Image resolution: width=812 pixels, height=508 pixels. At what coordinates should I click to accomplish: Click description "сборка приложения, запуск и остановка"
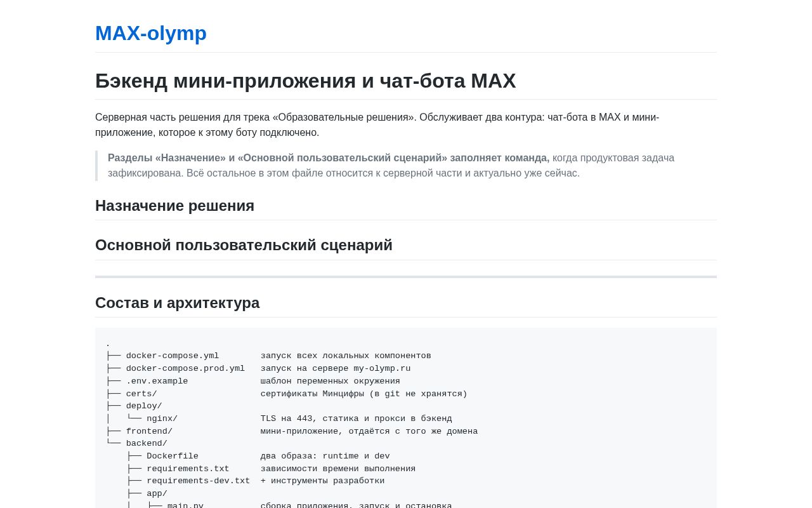coord(356,505)
